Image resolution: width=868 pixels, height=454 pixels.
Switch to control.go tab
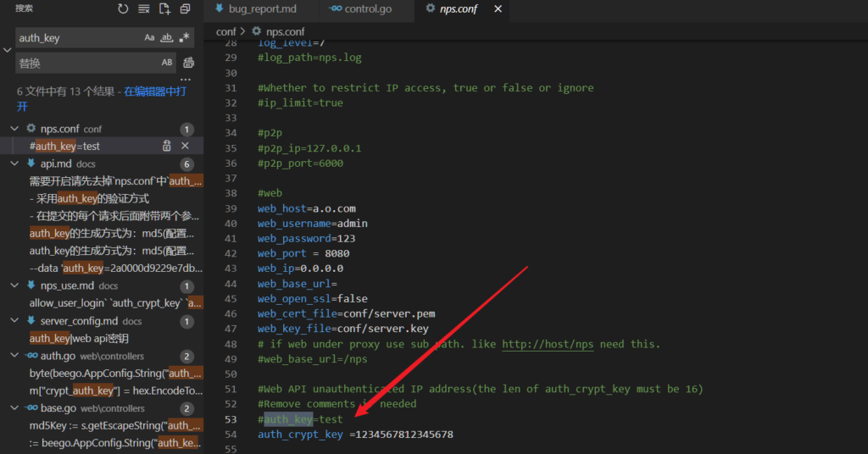[368, 8]
